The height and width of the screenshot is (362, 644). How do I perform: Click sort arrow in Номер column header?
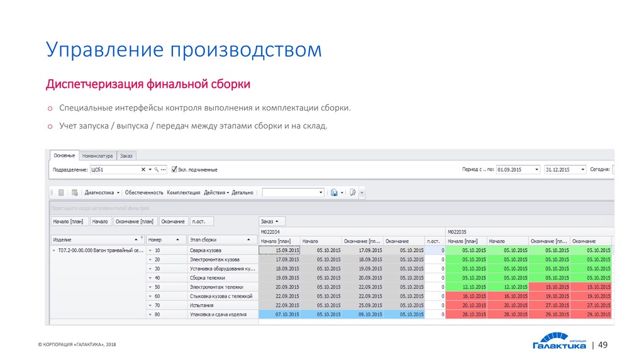pos(177,239)
